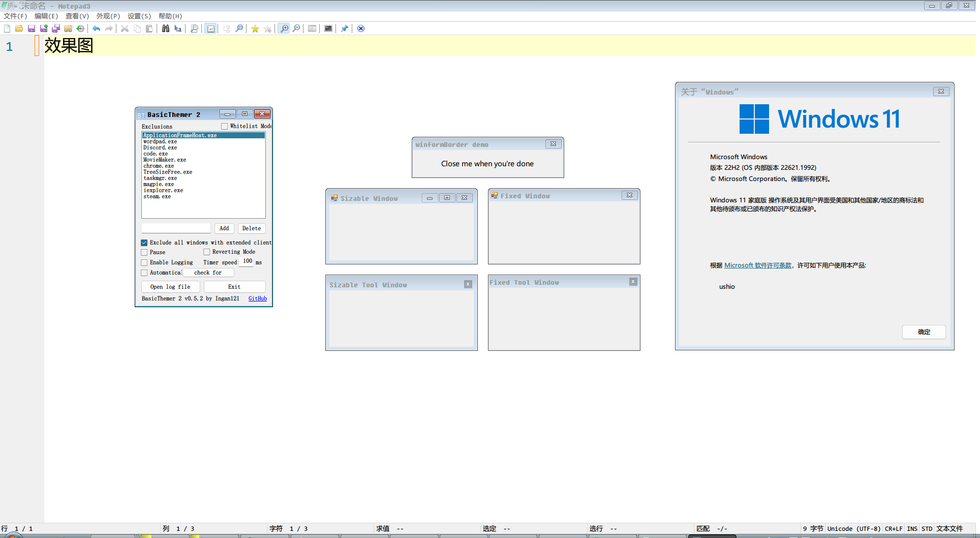Click the Open file folder icon
980x538 pixels.
[x=19, y=28]
